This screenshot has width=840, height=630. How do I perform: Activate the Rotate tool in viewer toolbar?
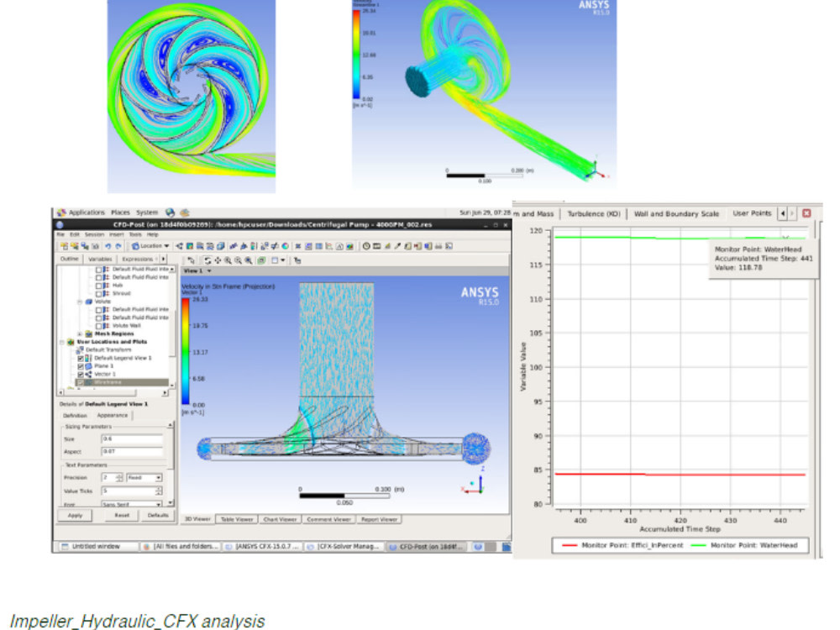tap(207, 260)
